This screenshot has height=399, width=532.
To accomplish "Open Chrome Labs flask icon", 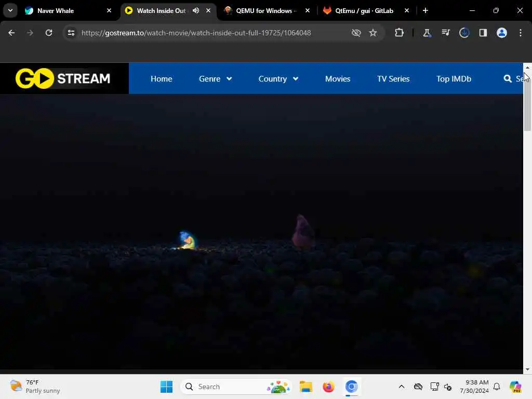I will pos(427,33).
